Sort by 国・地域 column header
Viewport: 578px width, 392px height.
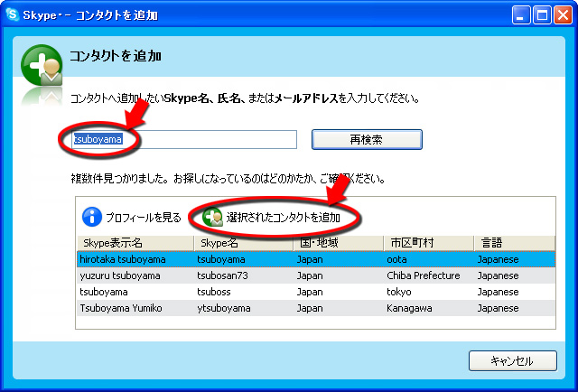(x=339, y=243)
